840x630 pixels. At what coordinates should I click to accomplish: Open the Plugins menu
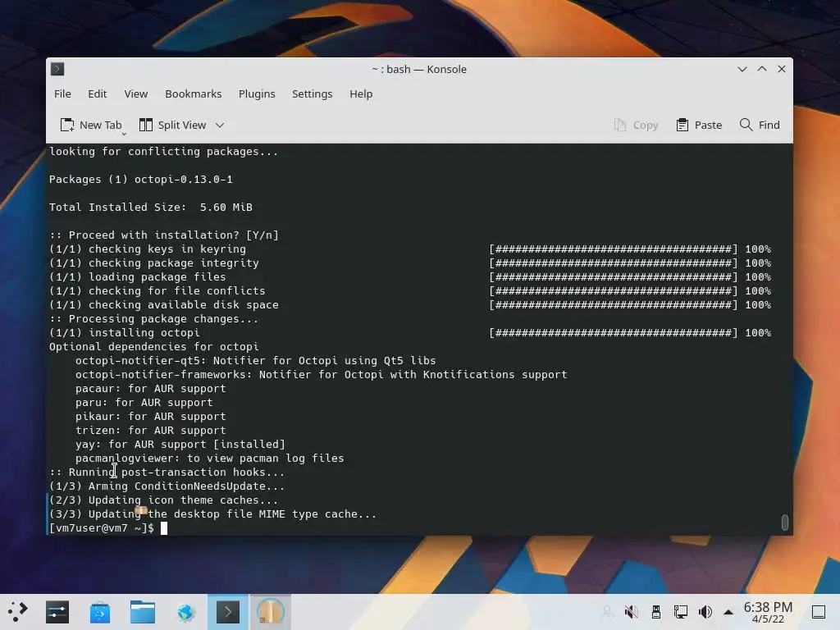pos(257,94)
